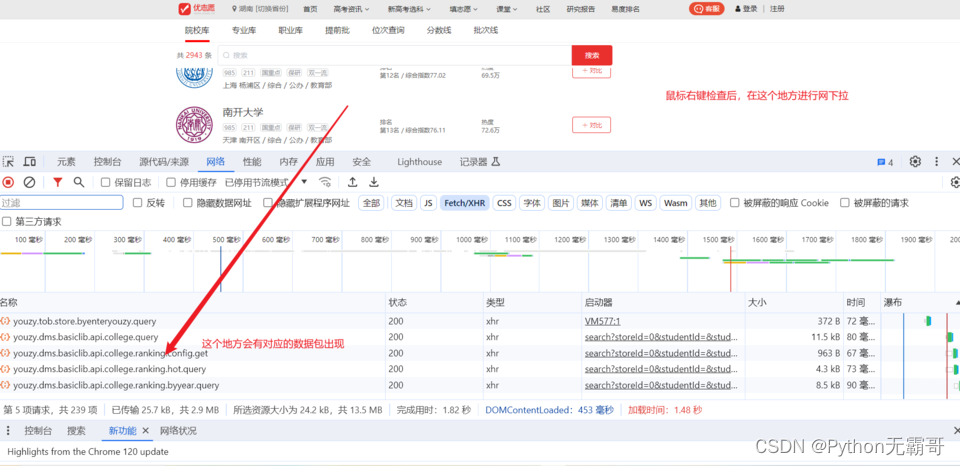This screenshot has height=466, width=960.
Task: Open the 内存 tab
Action: (288, 162)
